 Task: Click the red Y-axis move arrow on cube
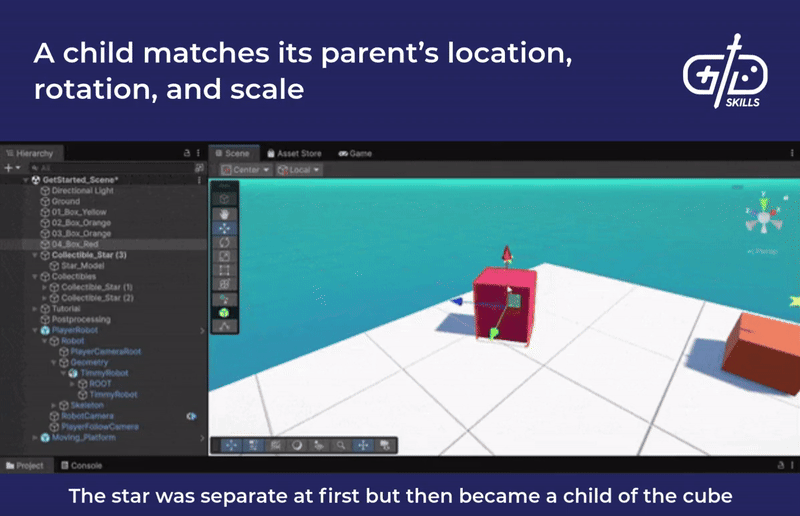click(507, 254)
